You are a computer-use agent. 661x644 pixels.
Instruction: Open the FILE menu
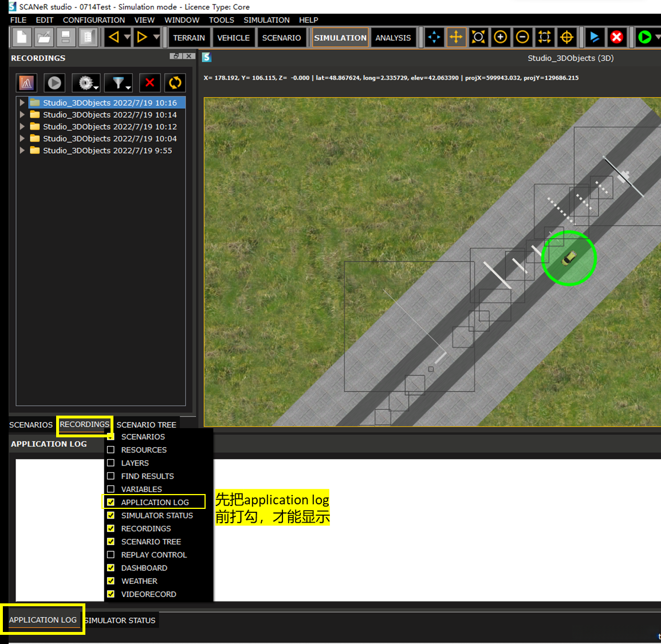click(18, 20)
